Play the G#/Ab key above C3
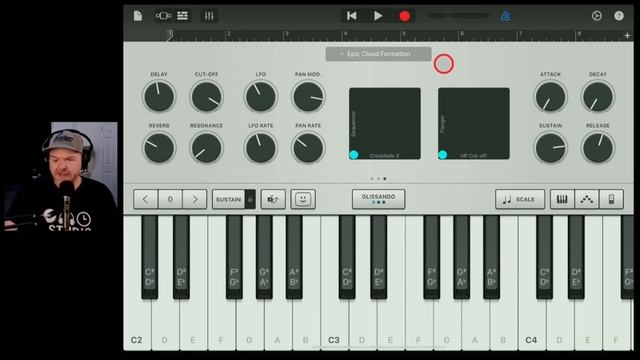This screenshot has width=640, height=360. pos(461,257)
